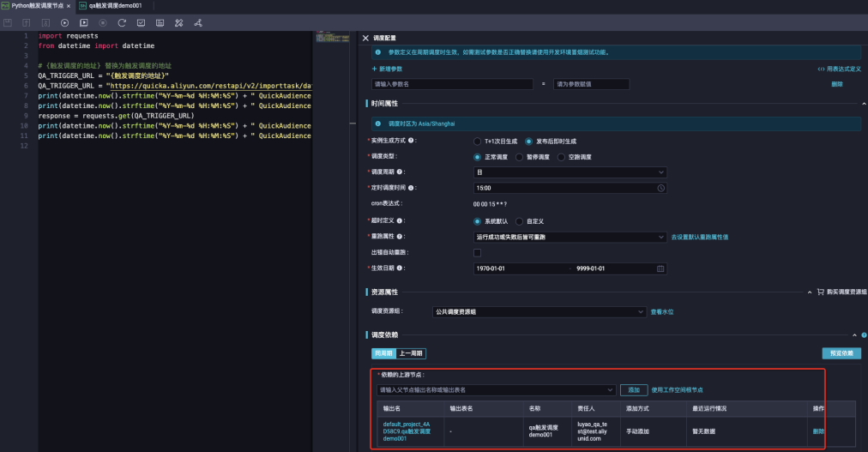This screenshot has height=452, width=868.
Task: Click the 请为参数赋值 input field
Action: point(591,84)
